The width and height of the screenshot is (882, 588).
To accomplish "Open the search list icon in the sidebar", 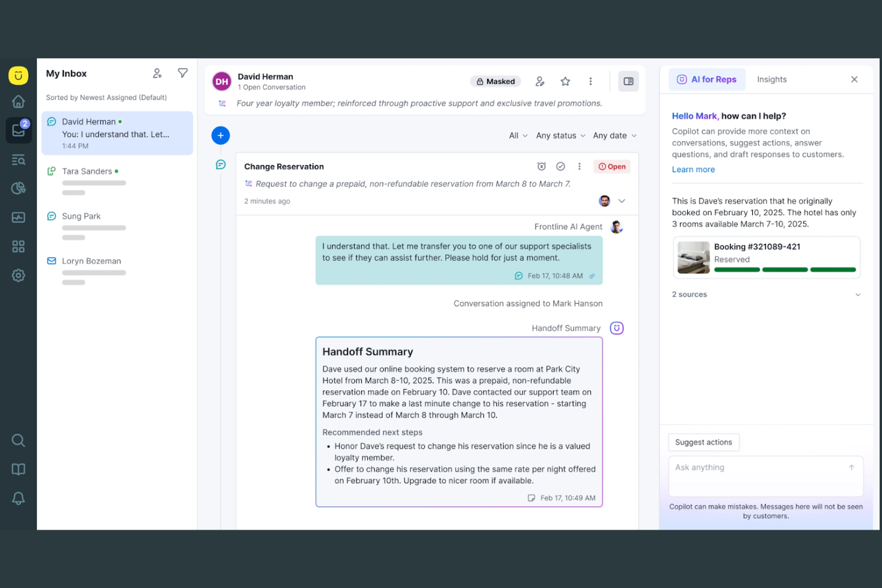I will pos(18,159).
